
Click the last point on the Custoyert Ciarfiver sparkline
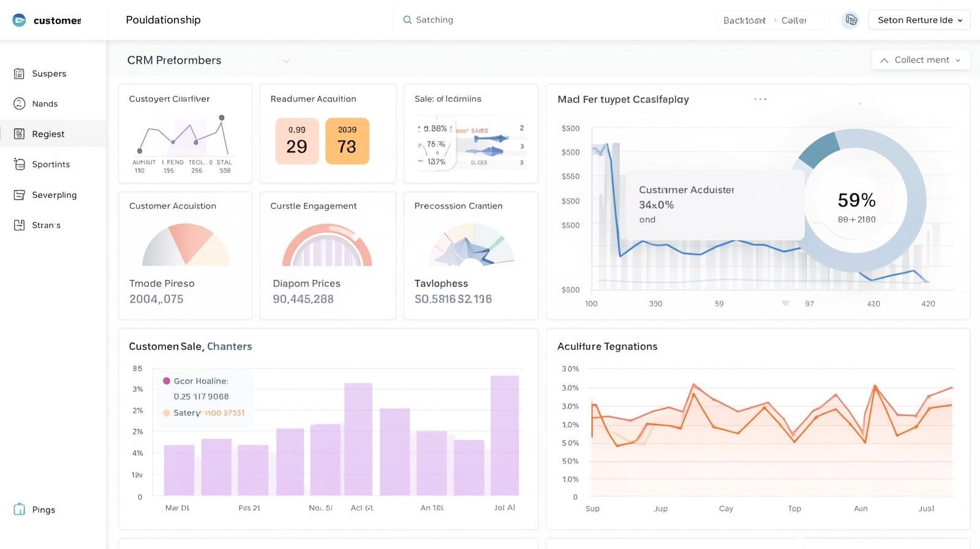pyautogui.click(x=222, y=118)
